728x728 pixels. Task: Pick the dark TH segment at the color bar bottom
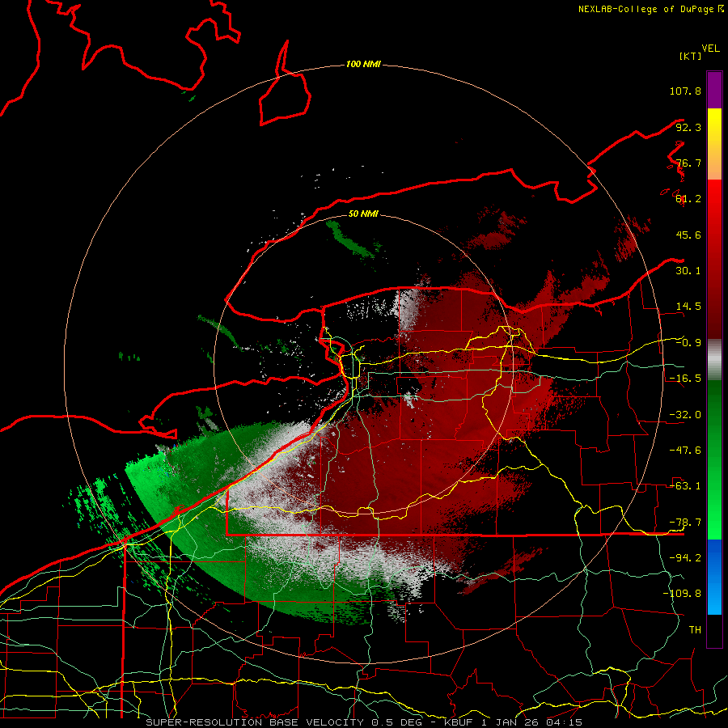tap(714, 630)
